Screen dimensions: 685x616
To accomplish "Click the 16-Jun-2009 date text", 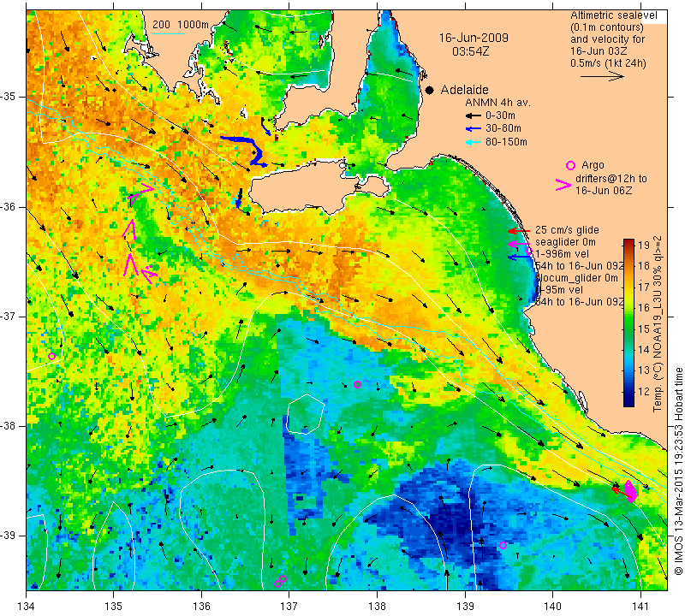I will coord(474,38).
